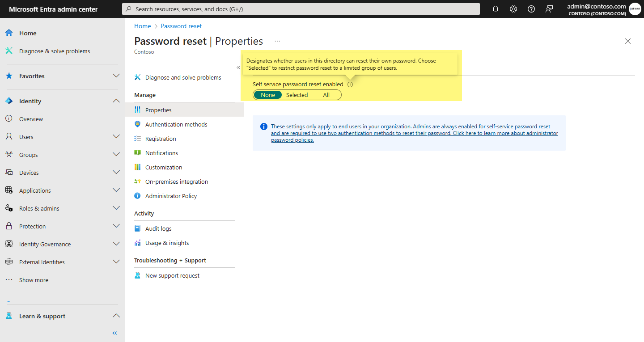Image resolution: width=644 pixels, height=342 pixels.
Task: Click the Home house icon in sidebar
Action: coord(9,33)
